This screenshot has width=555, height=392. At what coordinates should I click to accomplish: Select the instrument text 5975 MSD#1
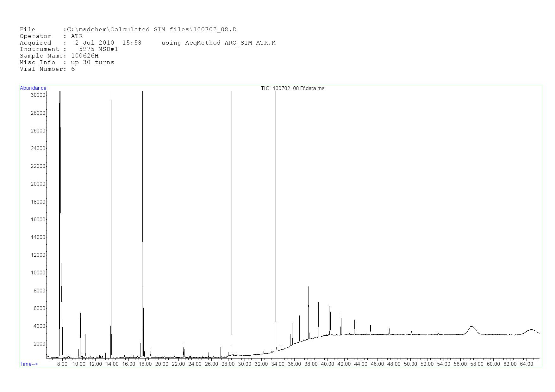98,49
